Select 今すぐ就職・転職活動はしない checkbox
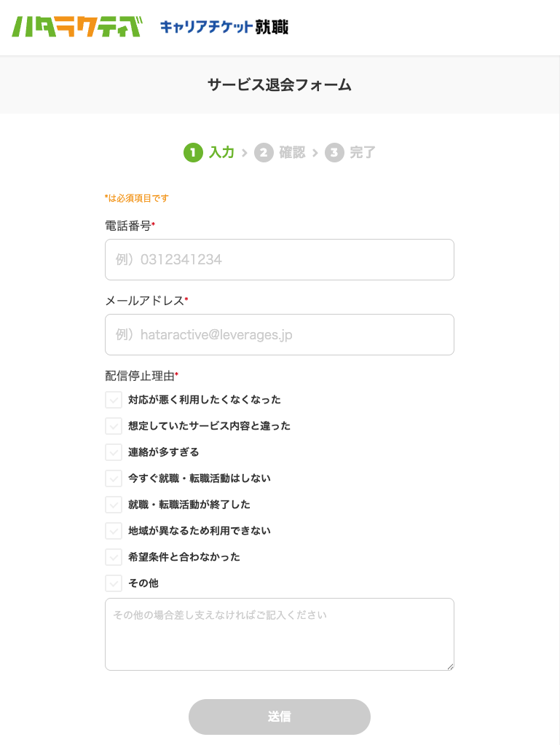 click(114, 478)
